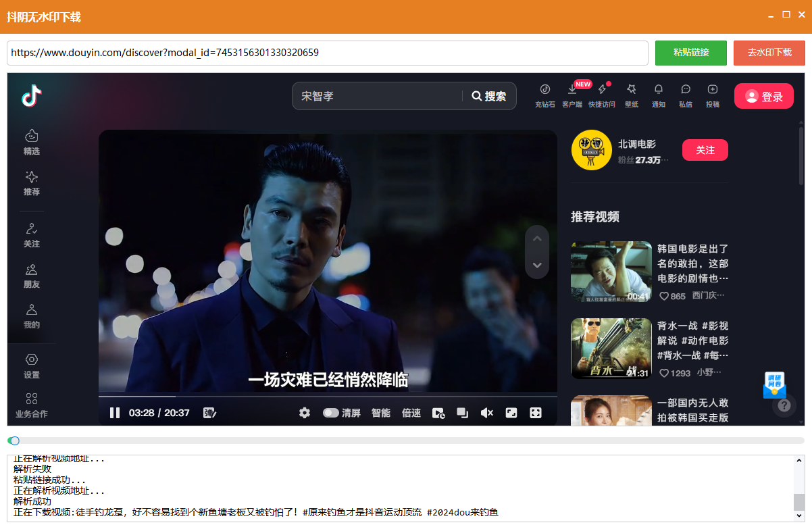Image resolution: width=812 pixels, height=529 pixels.
Task: Open 精选 featured in sidebar
Action: coord(32,142)
